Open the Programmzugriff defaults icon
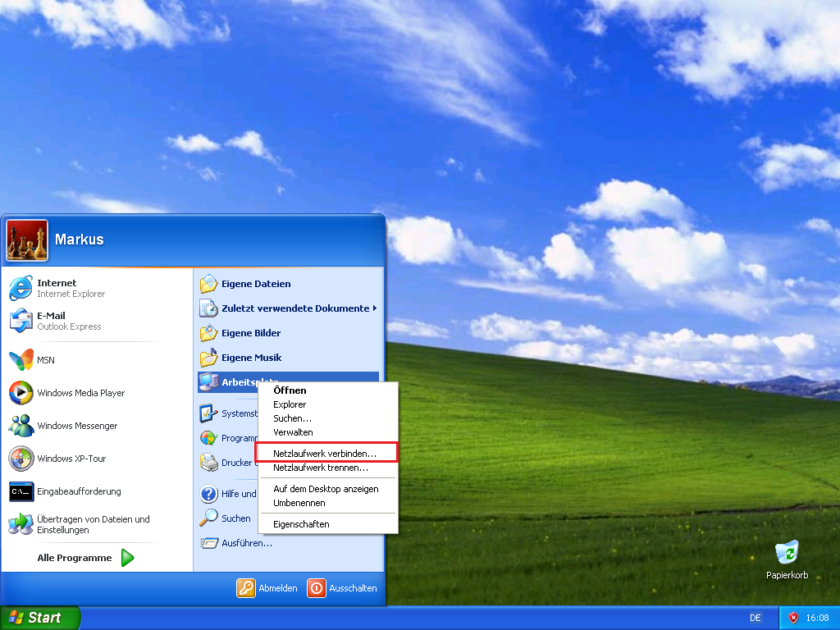 [x=208, y=438]
